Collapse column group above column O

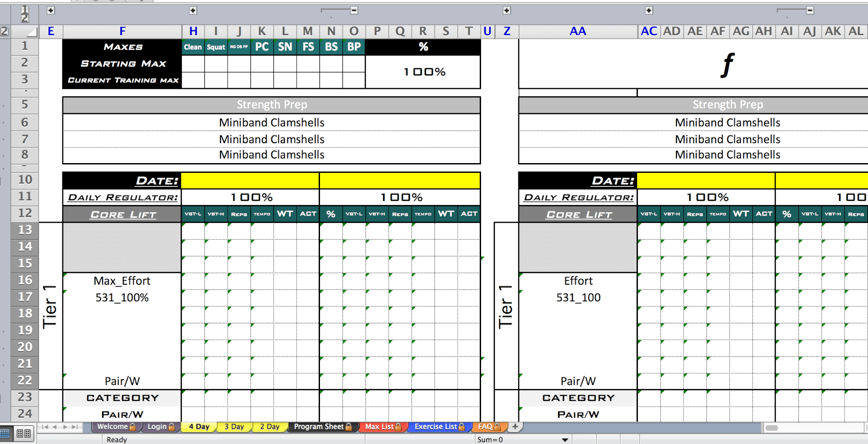point(354,11)
